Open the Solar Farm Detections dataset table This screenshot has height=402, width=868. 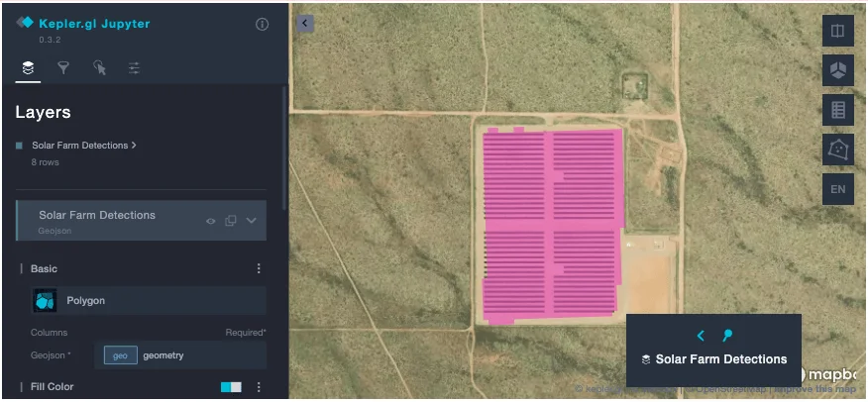[83, 146]
